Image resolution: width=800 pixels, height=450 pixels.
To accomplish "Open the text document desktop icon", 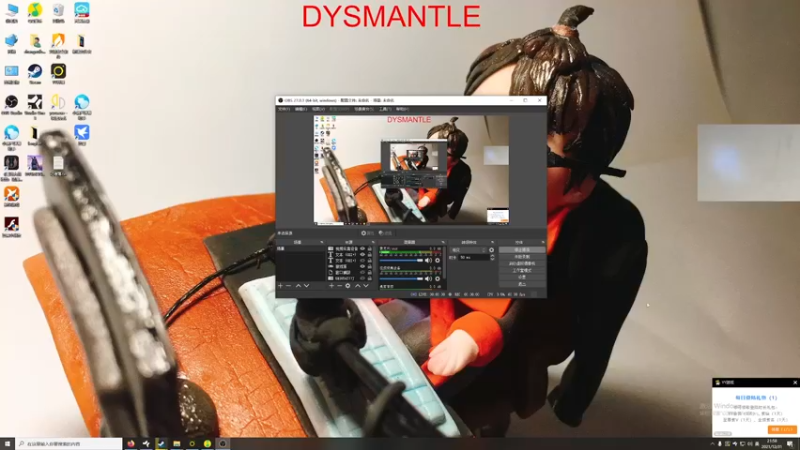I will [58, 166].
